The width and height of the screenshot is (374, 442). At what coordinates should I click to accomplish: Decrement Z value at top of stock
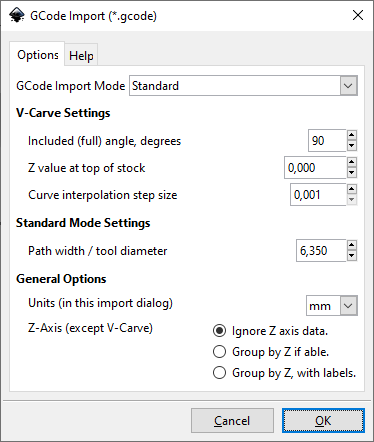[352, 173]
